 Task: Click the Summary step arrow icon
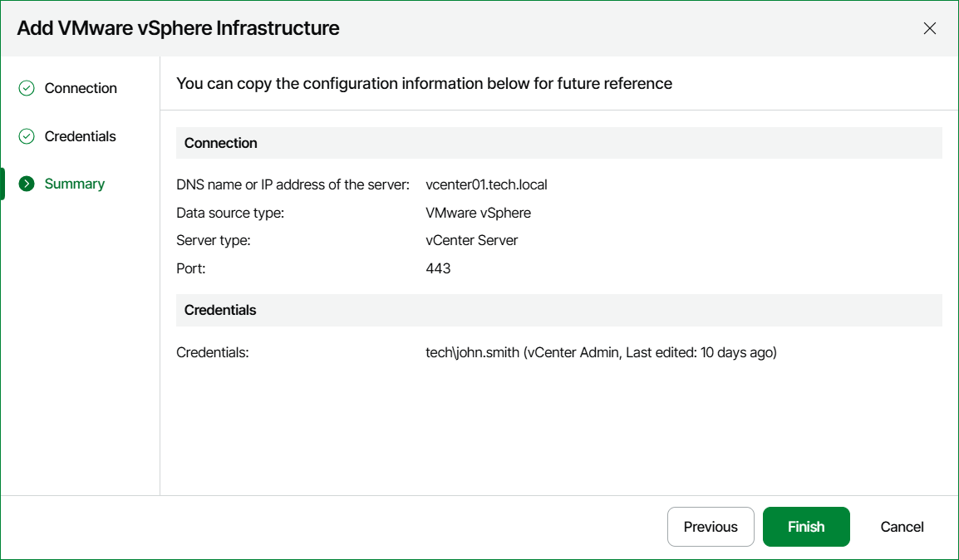27,184
